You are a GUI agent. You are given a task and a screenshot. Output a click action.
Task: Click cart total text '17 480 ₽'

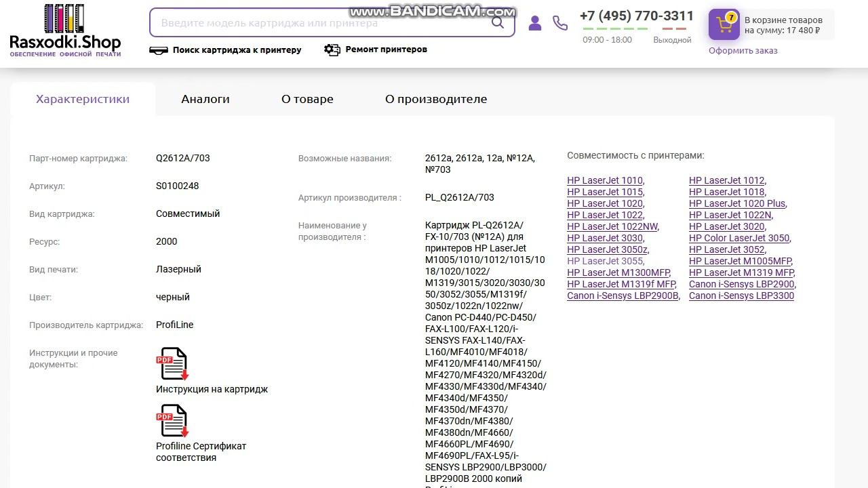tap(804, 30)
